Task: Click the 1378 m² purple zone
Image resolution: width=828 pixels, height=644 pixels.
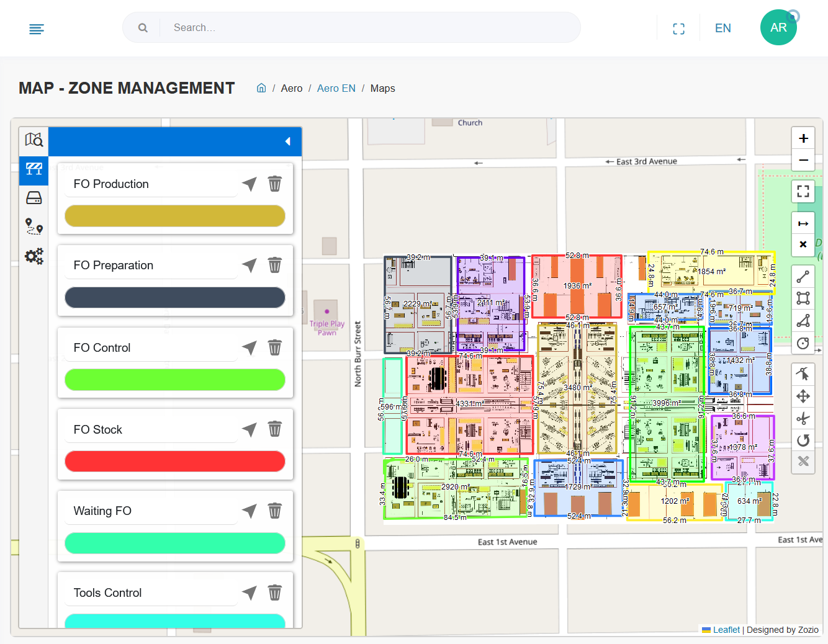Action: [x=742, y=447]
